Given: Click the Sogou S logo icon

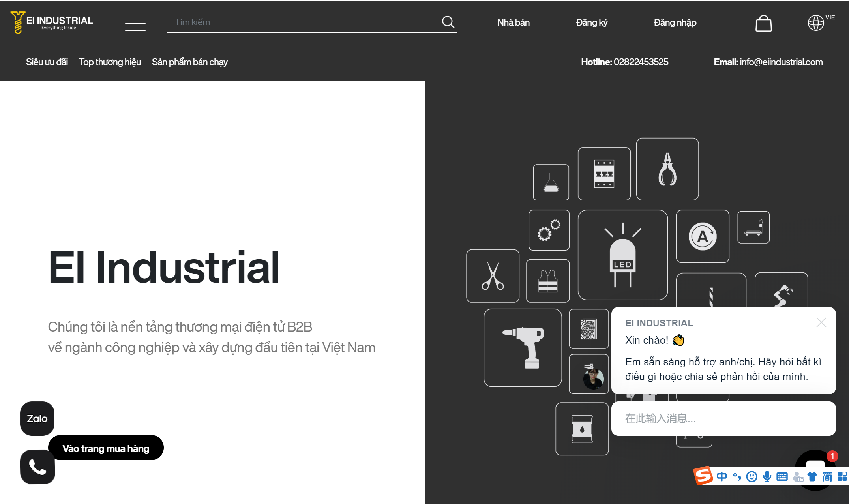Looking at the screenshot, I should click(x=704, y=476).
